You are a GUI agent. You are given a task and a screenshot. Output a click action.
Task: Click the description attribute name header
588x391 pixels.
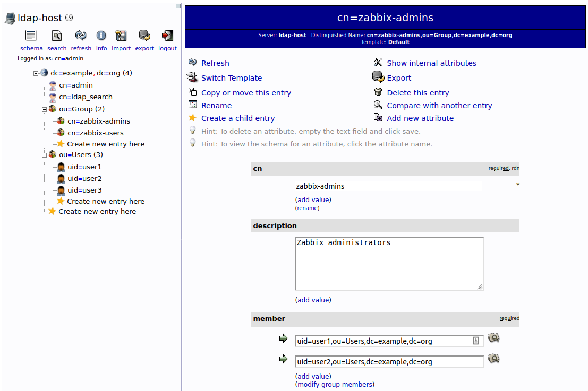tap(275, 225)
